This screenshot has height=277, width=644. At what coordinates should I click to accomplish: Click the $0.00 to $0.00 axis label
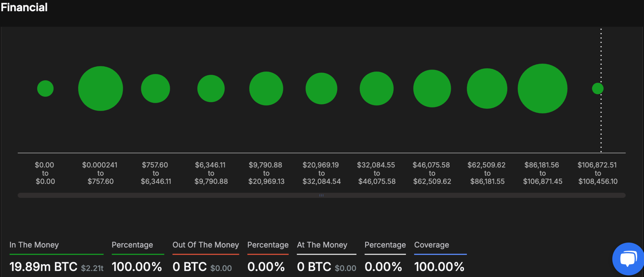click(45, 173)
